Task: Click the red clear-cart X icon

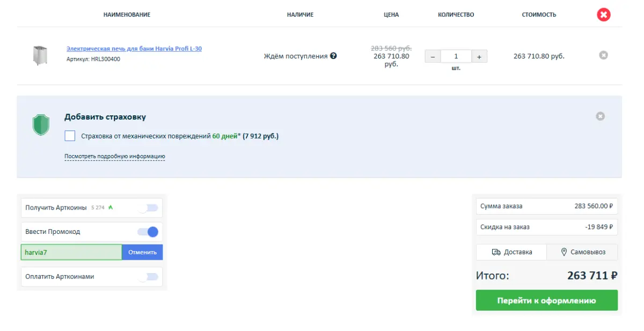Action: coord(604,14)
